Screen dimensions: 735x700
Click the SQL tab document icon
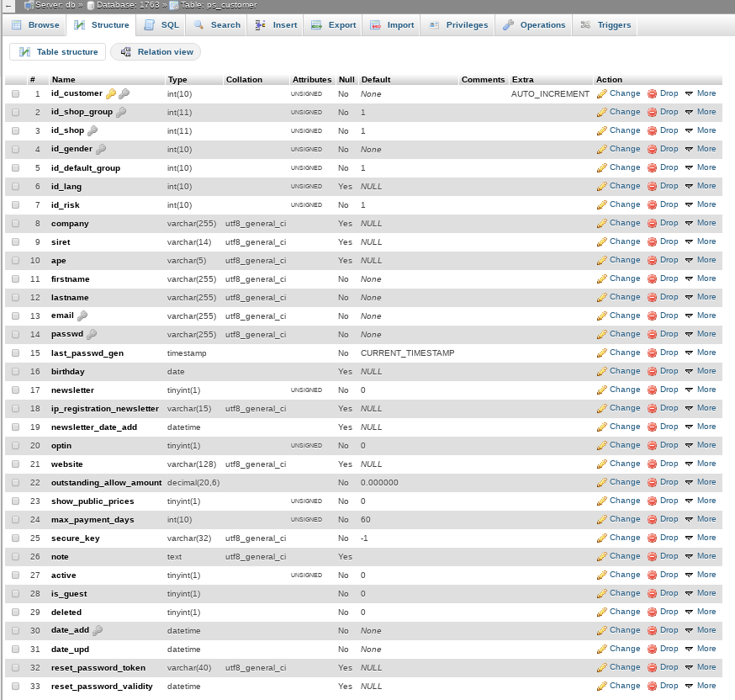[x=150, y=25]
